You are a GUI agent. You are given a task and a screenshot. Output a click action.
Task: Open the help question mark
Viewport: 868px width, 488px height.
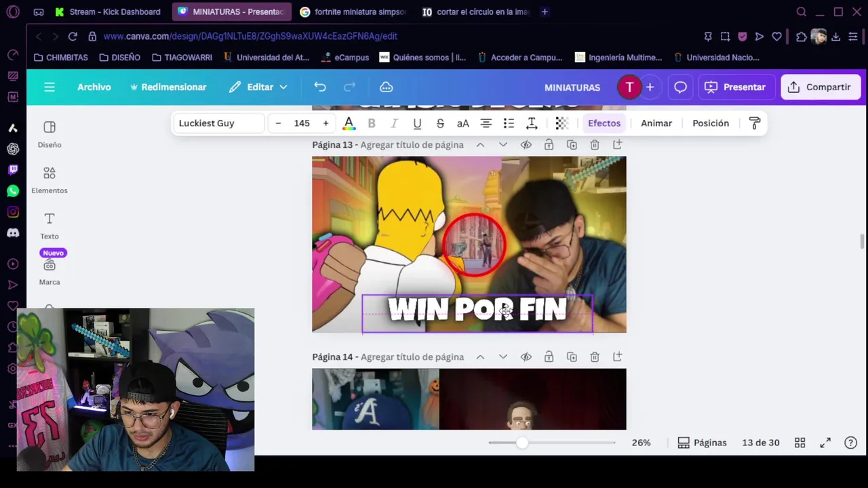click(x=850, y=443)
